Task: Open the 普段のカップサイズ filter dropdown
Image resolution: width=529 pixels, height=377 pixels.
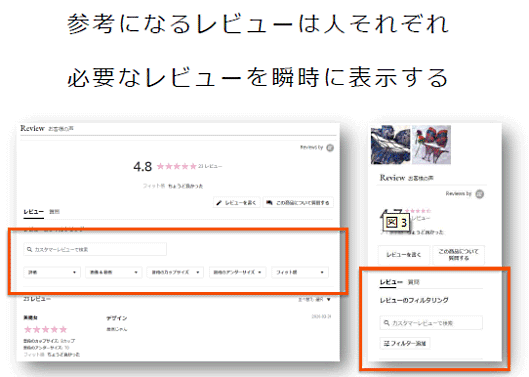Action: [175, 272]
